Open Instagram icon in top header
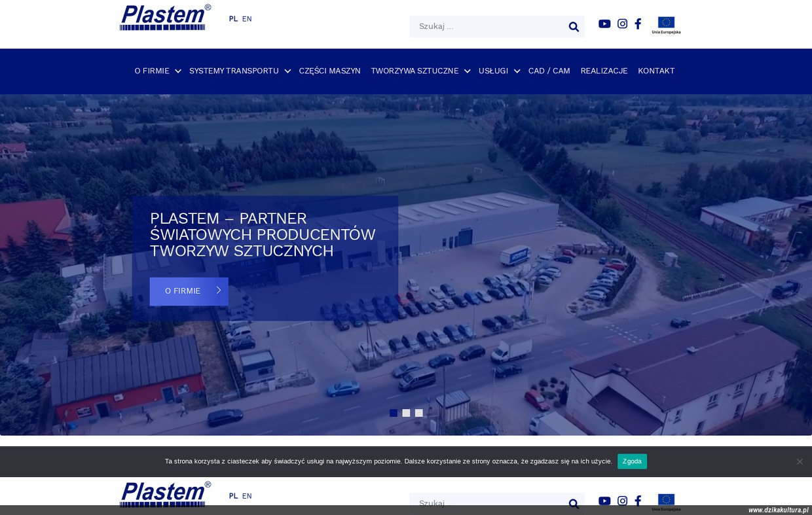This screenshot has height=515, width=812. coord(623,24)
